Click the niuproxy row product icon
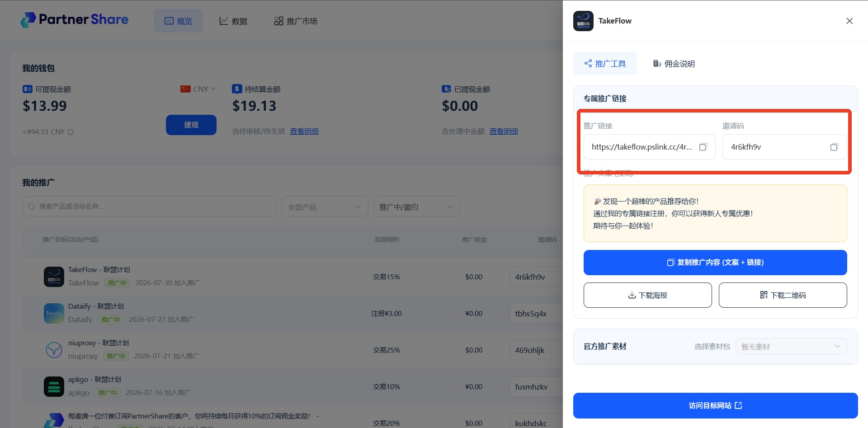This screenshot has width=868, height=428. (54, 350)
